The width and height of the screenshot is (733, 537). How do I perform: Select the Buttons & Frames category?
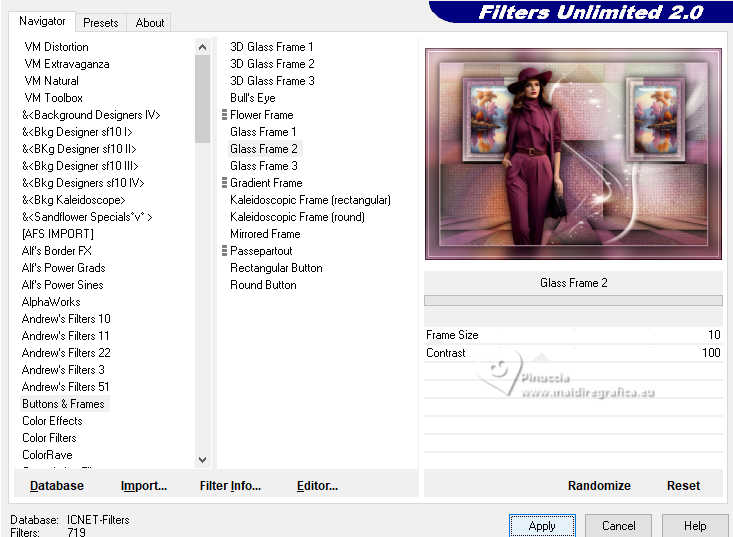(x=63, y=404)
